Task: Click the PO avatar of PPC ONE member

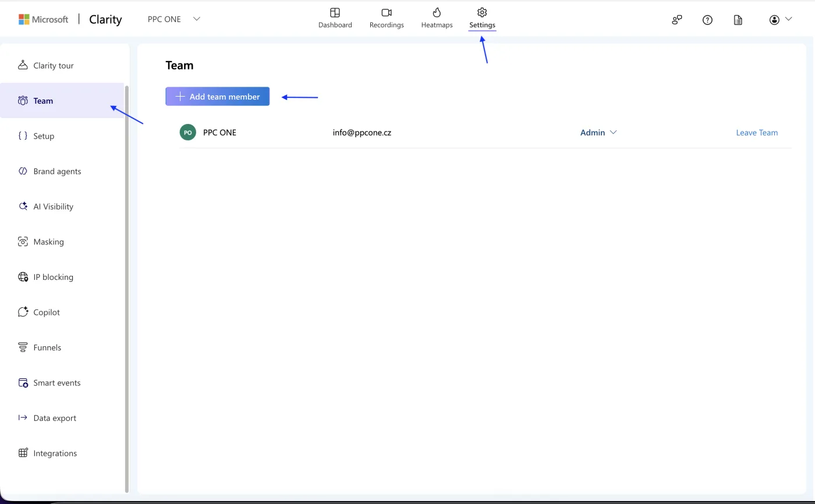Action: pos(187,133)
